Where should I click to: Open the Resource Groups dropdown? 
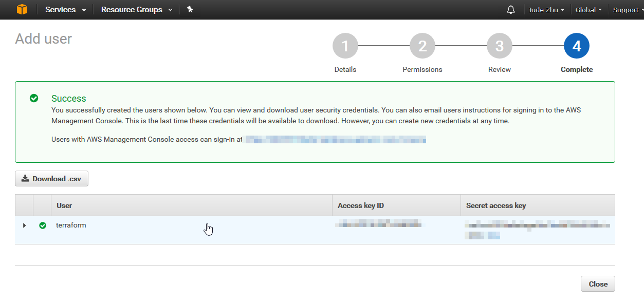pos(137,10)
